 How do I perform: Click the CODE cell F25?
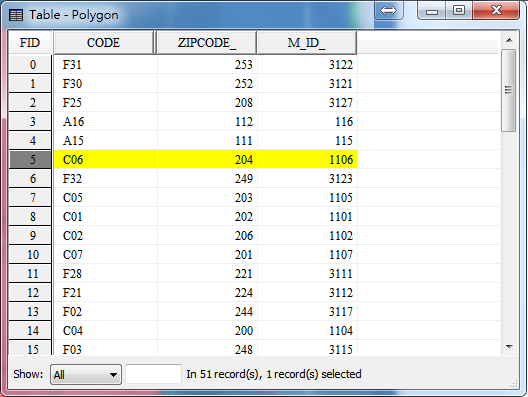tap(105, 102)
